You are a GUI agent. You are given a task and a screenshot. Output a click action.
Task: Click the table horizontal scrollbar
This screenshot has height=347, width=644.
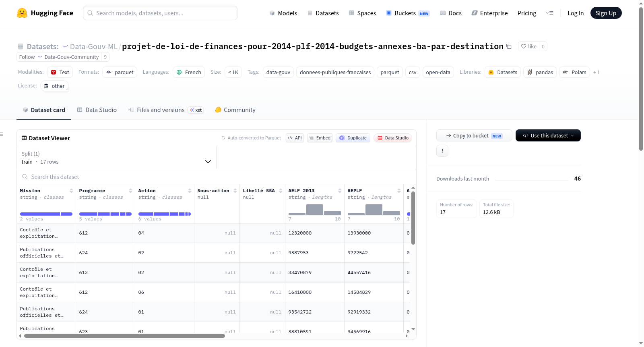[124, 336]
